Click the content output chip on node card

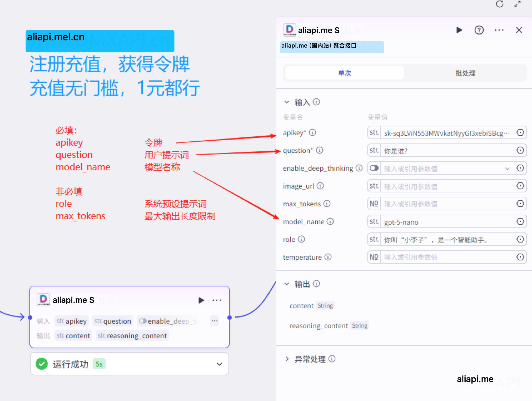point(73,336)
